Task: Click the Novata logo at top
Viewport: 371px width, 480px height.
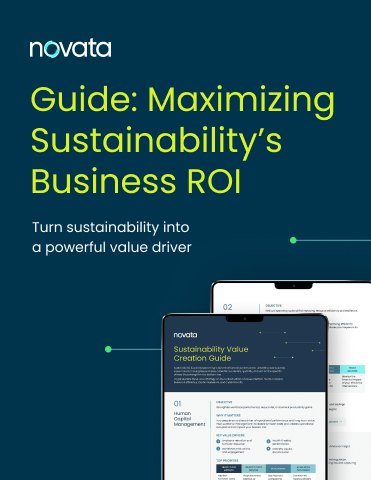Action: pyautogui.click(x=70, y=49)
